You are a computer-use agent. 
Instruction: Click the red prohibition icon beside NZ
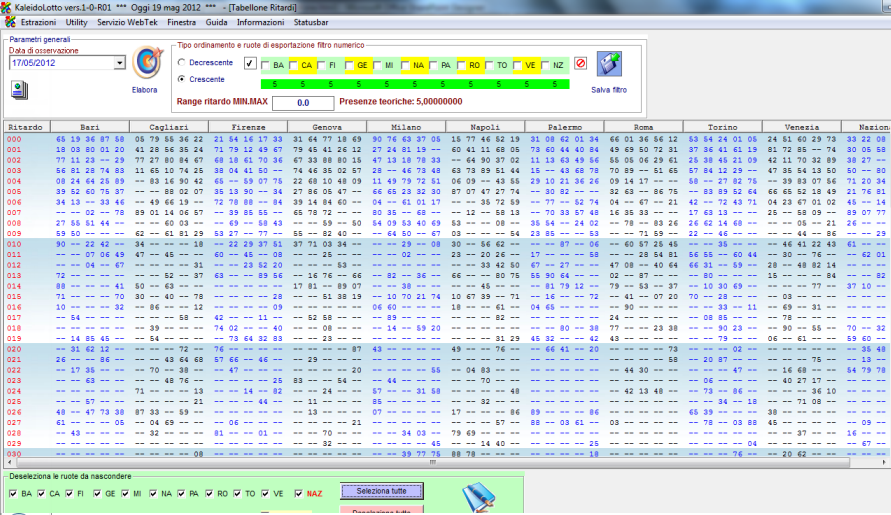(580, 64)
